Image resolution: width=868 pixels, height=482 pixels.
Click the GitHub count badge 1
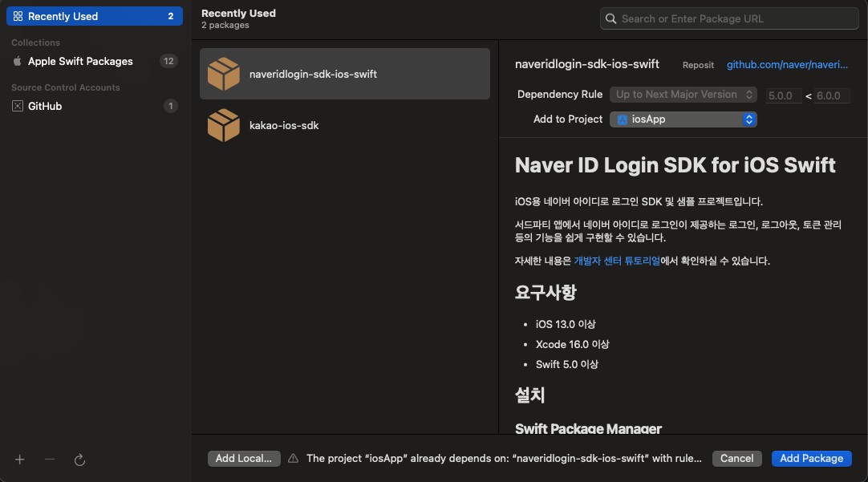[x=171, y=106]
